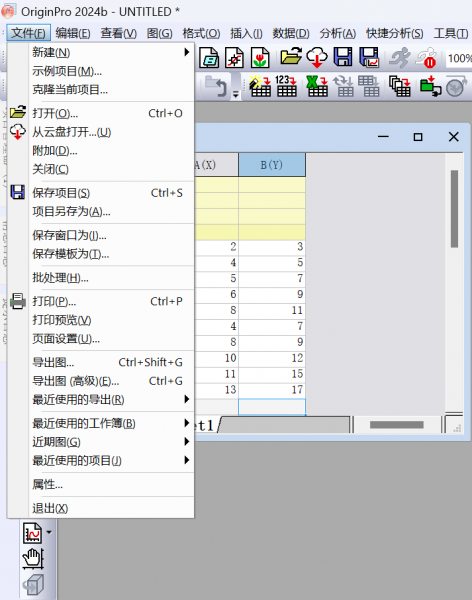Click the New Graph toolbar icon

[x=234, y=58]
